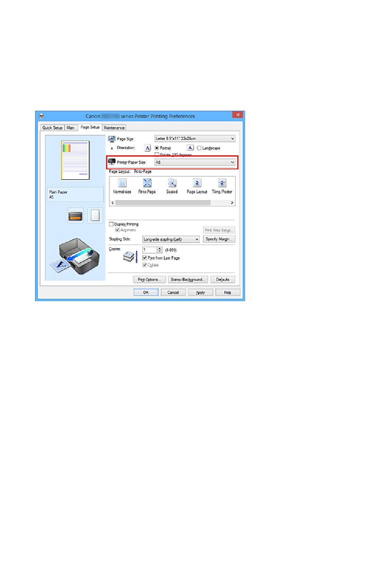Click the document preview thumbnail
Image resolution: width=392 pixels, height=577 pixels.
pyautogui.click(x=76, y=160)
